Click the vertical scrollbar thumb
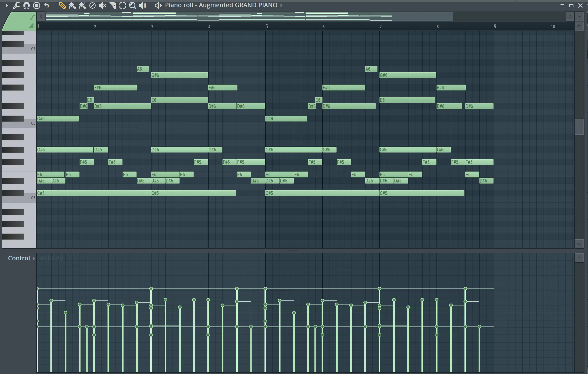 click(x=579, y=127)
